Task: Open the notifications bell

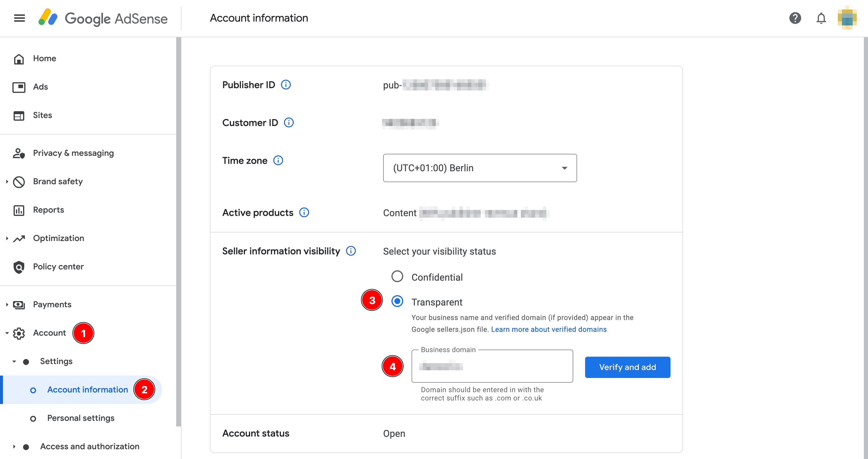Action: (x=821, y=18)
